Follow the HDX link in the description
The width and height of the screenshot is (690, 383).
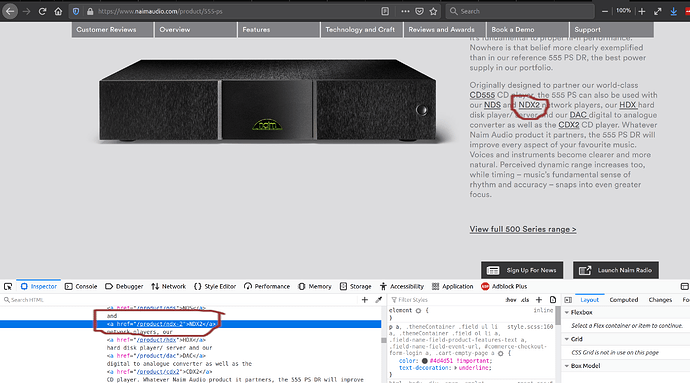coord(628,105)
